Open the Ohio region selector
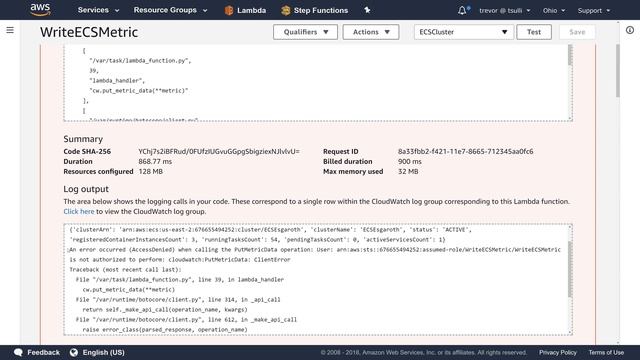The image size is (640, 360). [554, 11]
